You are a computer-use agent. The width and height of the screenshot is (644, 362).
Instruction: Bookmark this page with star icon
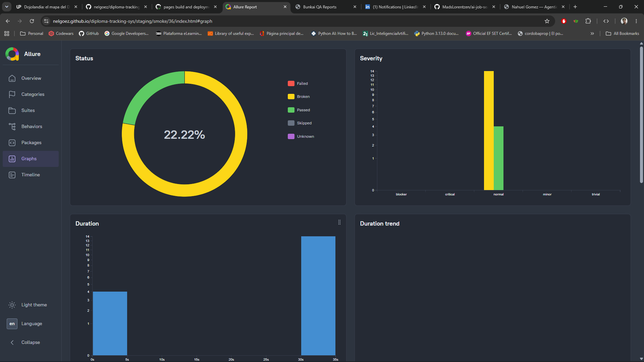click(x=547, y=21)
